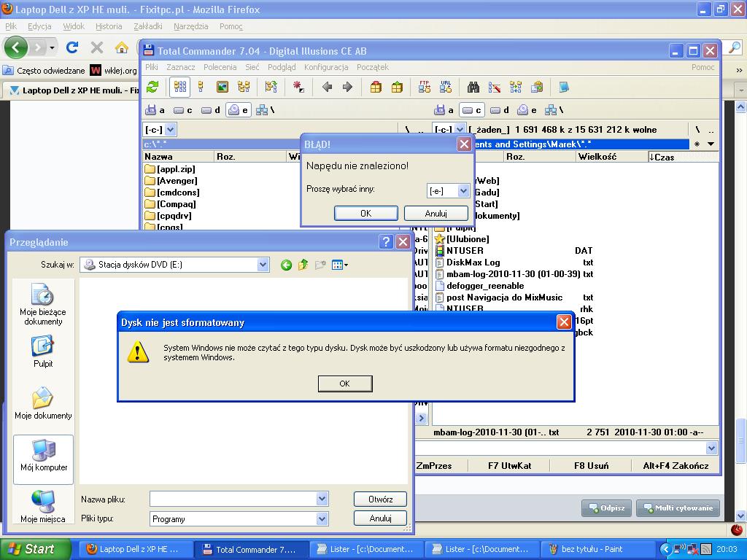
Task: Select Mój komputer in places bar
Action: tap(43, 459)
